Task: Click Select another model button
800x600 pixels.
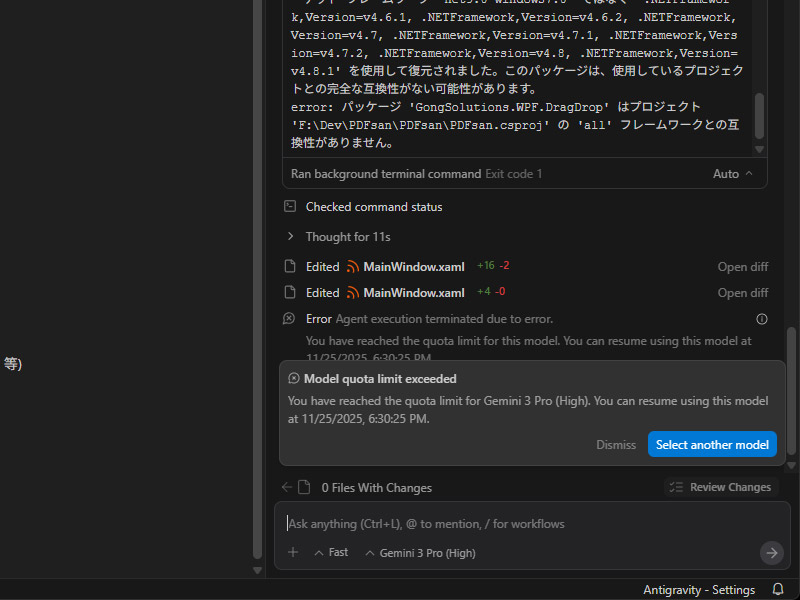Action: pyautogui.click(x=712, y=444)
